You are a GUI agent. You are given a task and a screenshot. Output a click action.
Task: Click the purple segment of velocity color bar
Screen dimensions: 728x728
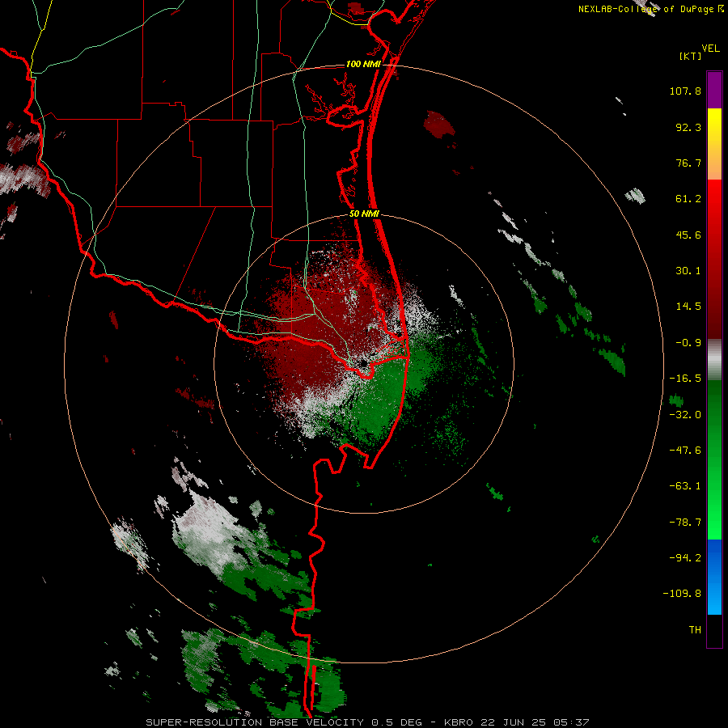point(714,90)
